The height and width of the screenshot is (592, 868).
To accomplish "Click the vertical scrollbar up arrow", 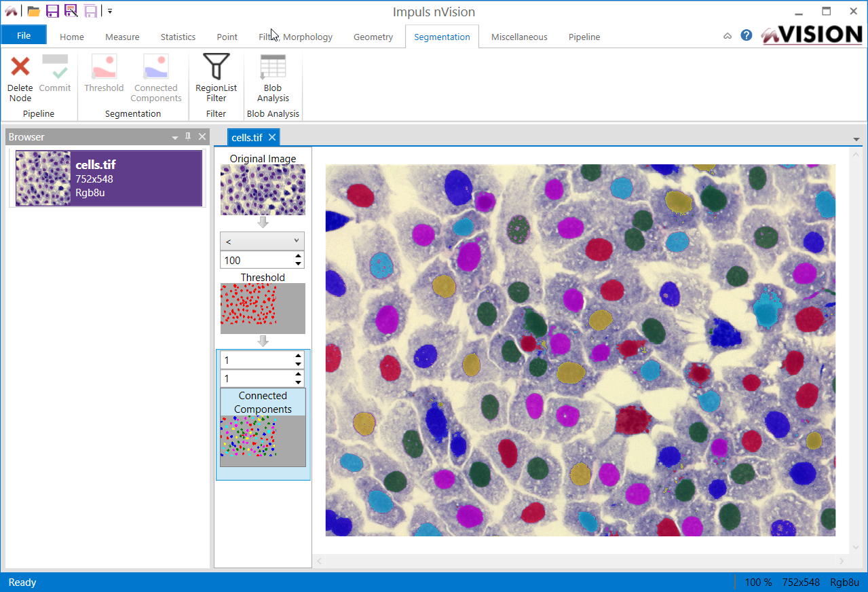I will [856, 154].
